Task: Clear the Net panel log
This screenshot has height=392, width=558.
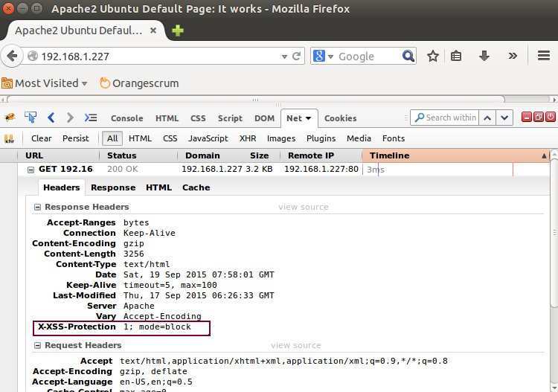Action: coord(41,138)
